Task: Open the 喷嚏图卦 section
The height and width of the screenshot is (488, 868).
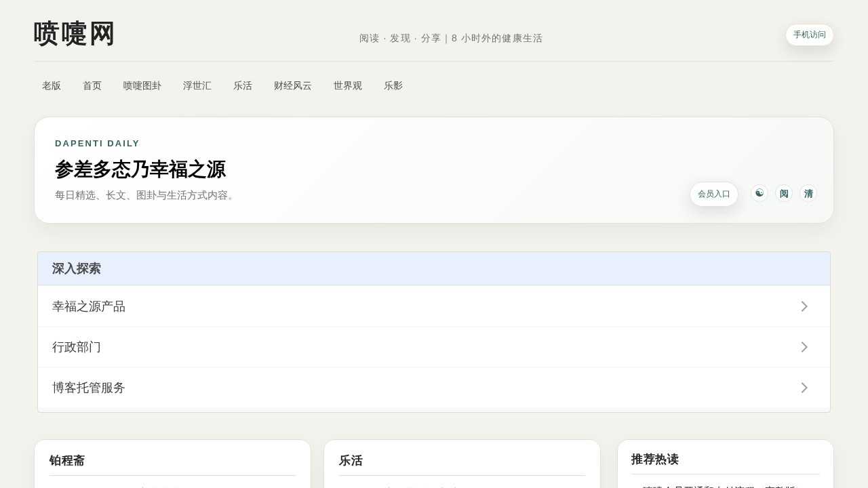Action: (x=142, y=85)
